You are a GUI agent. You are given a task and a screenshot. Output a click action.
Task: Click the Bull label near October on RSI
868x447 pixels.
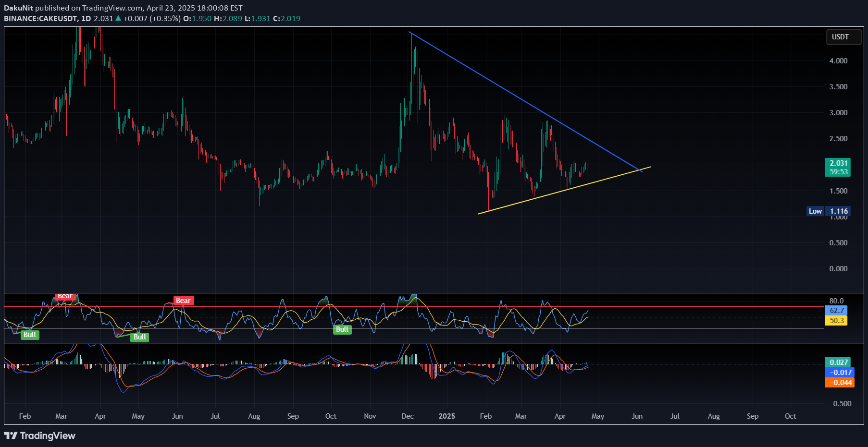(342, 329)
